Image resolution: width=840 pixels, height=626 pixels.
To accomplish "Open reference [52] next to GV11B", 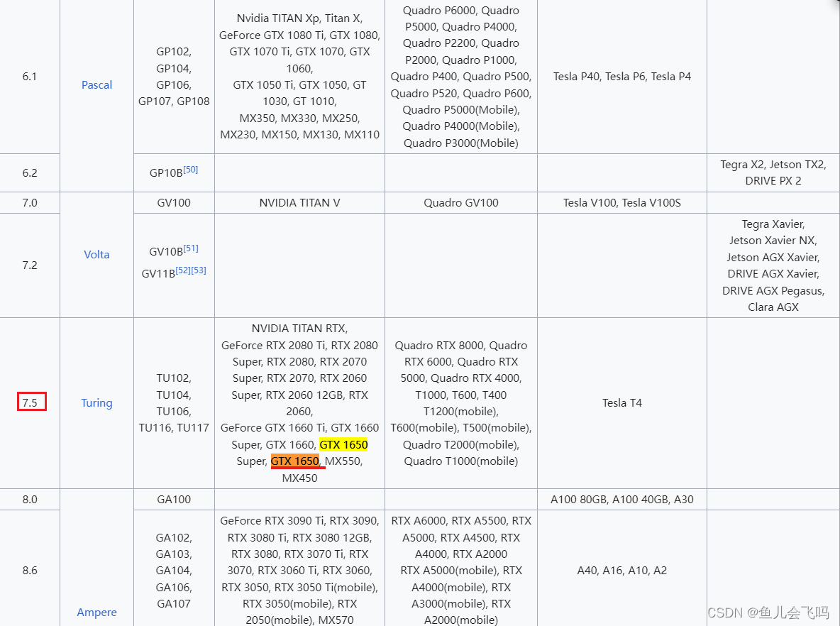I will [x=183, y=270].
